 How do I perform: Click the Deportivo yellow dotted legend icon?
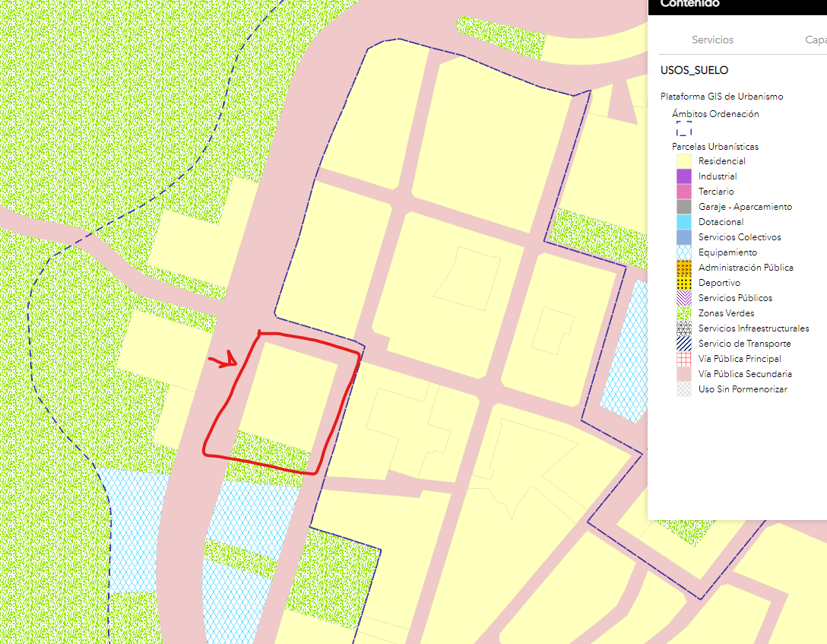684,283
